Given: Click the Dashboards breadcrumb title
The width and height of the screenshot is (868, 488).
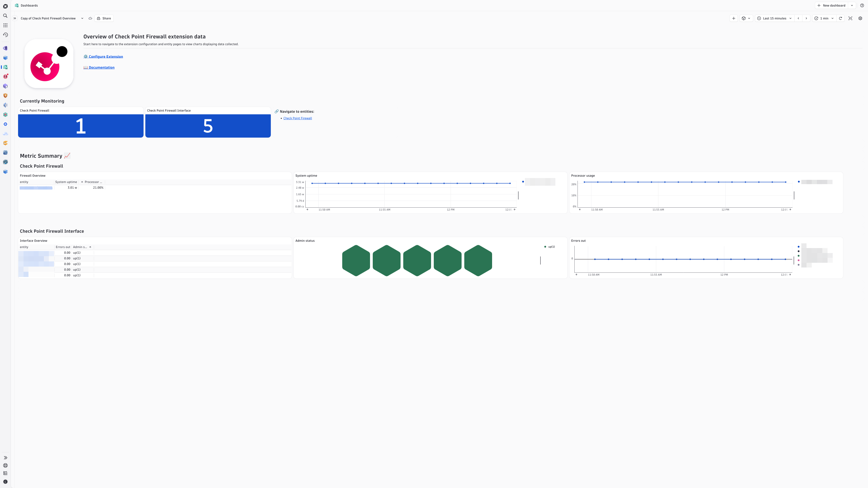Looking at the screenshot, I should coord(29,5).
